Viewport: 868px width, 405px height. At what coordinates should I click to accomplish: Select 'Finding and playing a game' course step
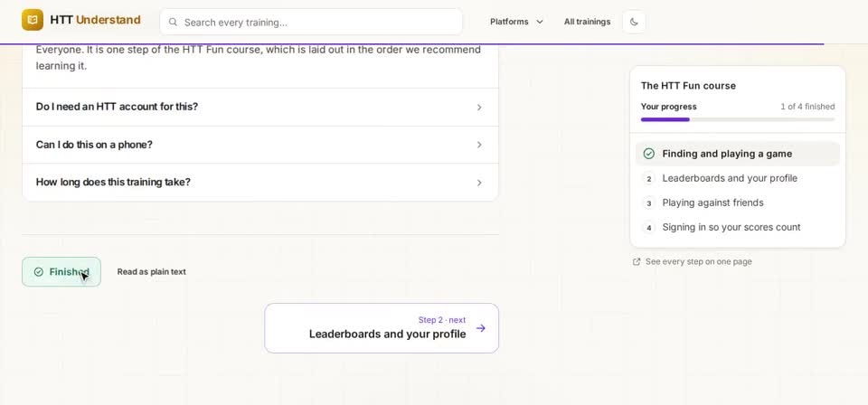(738, 154)
